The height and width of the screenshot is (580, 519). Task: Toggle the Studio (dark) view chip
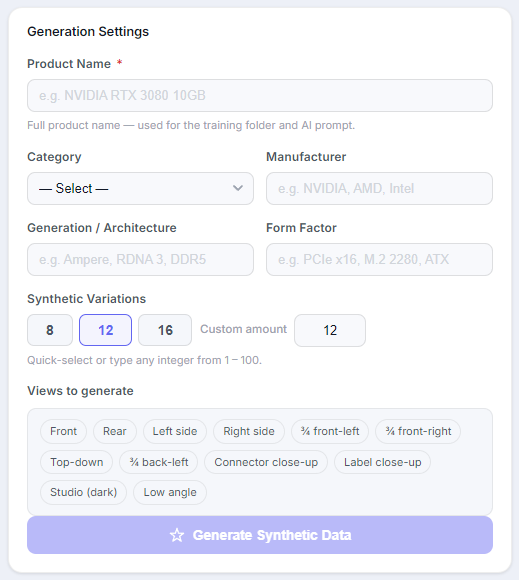click(x=84, y=492)
